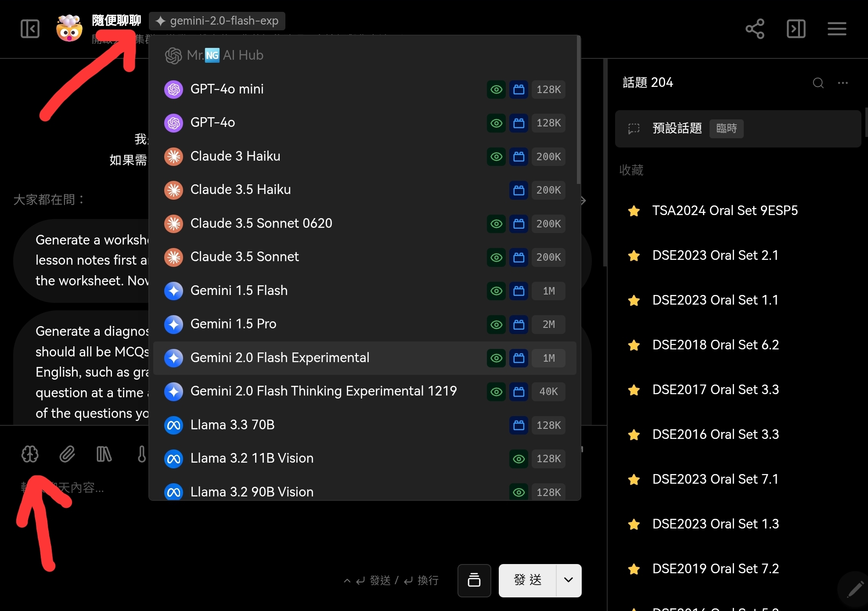Open topic DSE2023 Oral Set 7.1
The image size is (868, 611).
pyautogui.click(x=738, y=480)
